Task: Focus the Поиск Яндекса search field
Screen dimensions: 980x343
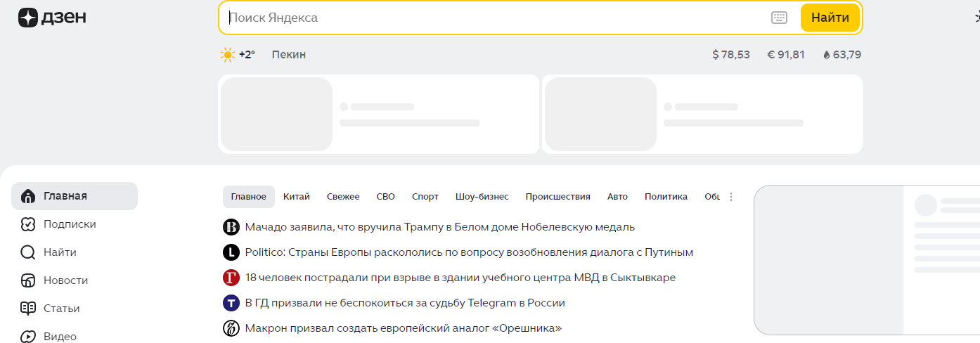Action: 492,18
